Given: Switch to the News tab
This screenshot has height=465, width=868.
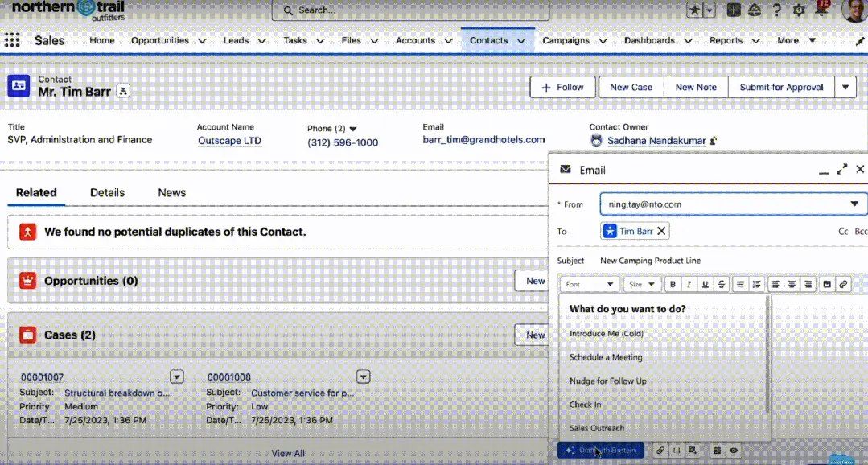Looking at the screenshot, I should coord(171,192).
